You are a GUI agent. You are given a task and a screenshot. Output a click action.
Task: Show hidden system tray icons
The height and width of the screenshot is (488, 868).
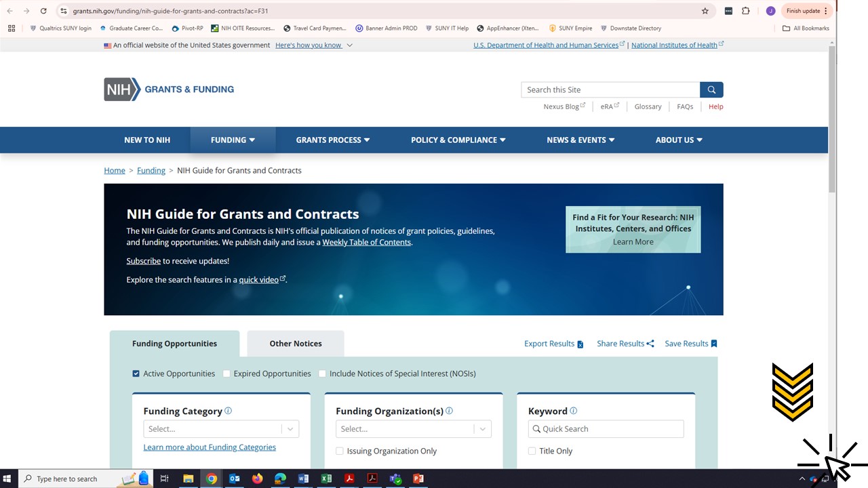802,479
